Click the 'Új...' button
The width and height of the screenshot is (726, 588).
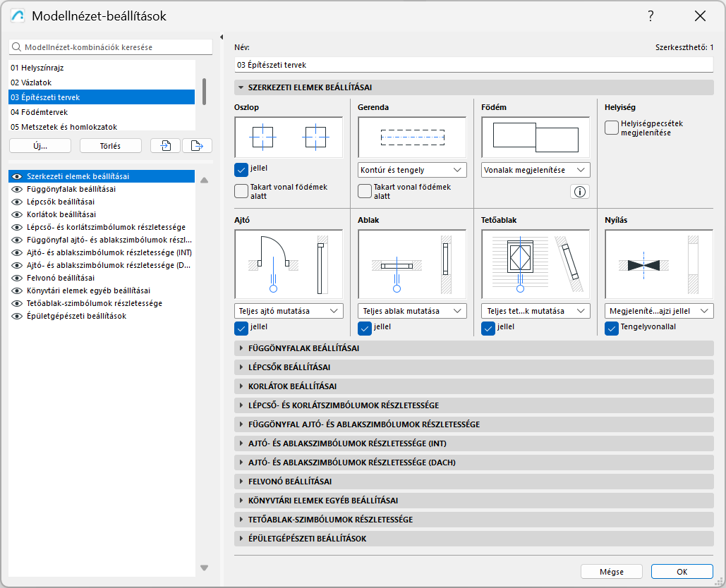click(41, 145)
